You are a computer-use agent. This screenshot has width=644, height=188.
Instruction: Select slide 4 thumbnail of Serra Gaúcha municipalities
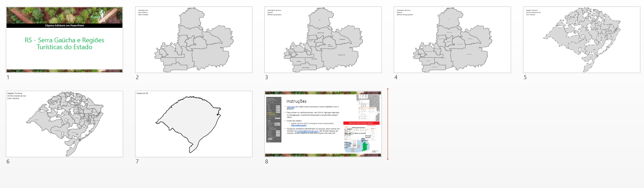point(452,40)
